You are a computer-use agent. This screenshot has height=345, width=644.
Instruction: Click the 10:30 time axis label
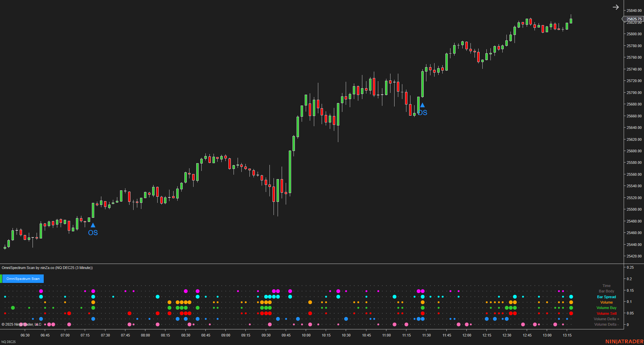(346, 335)
